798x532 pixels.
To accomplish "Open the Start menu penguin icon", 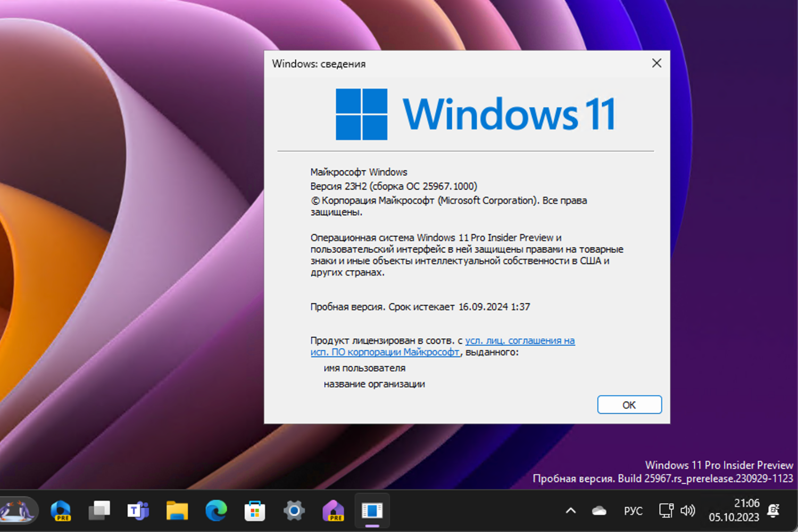I will [21, 510].
